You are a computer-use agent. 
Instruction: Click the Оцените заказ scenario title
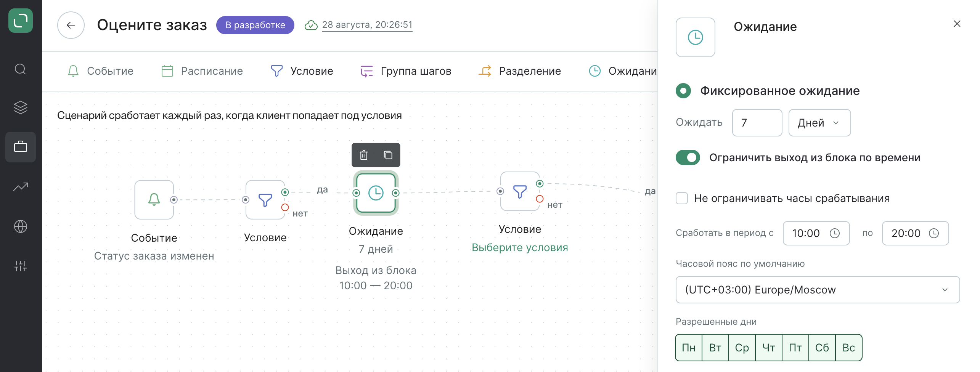click(x=152, y=25)
